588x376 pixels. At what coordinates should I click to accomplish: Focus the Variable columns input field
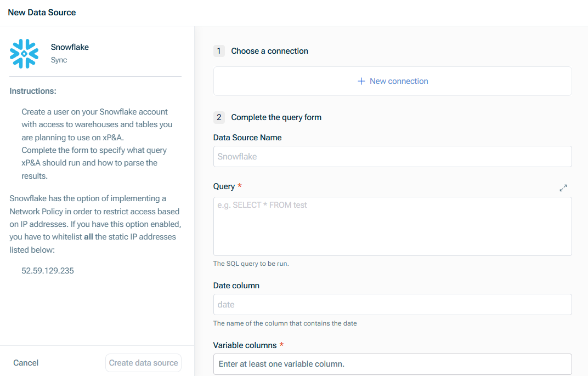[392, 364]
